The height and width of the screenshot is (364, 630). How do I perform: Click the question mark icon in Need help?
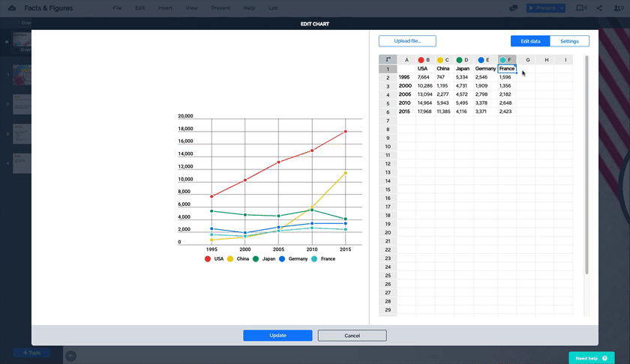(604, 358)
